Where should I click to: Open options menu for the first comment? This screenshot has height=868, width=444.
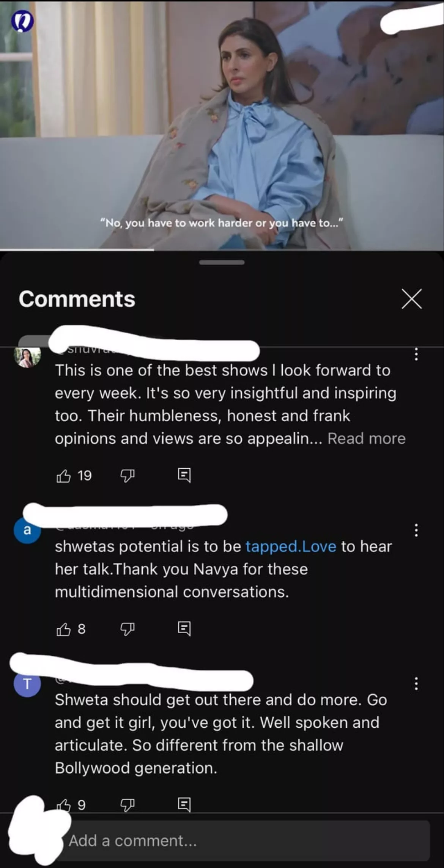click(416, 354)
